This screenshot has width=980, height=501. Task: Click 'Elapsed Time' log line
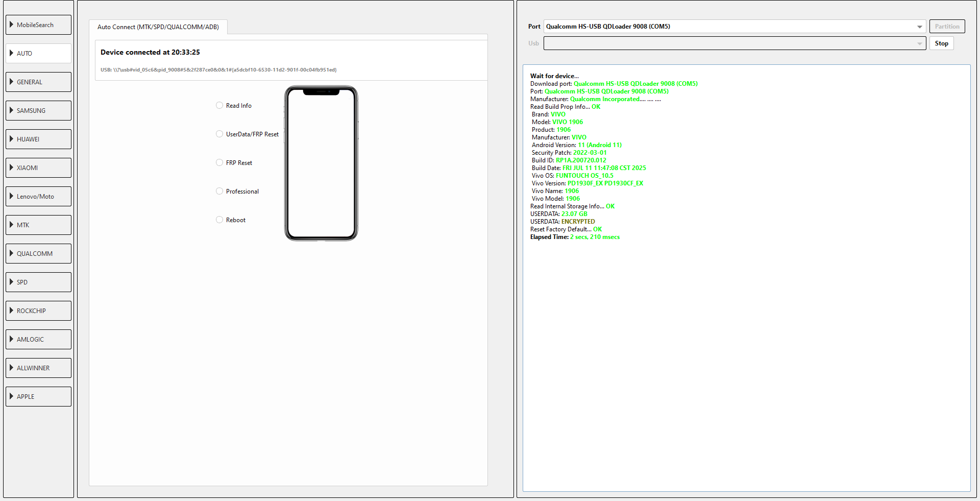575,237
